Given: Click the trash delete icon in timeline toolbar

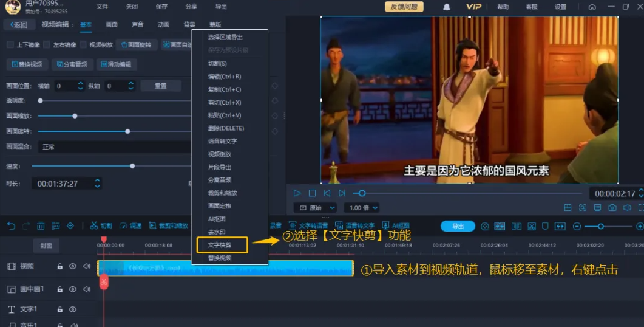Looking at the screenshot, I should (41, 226).
